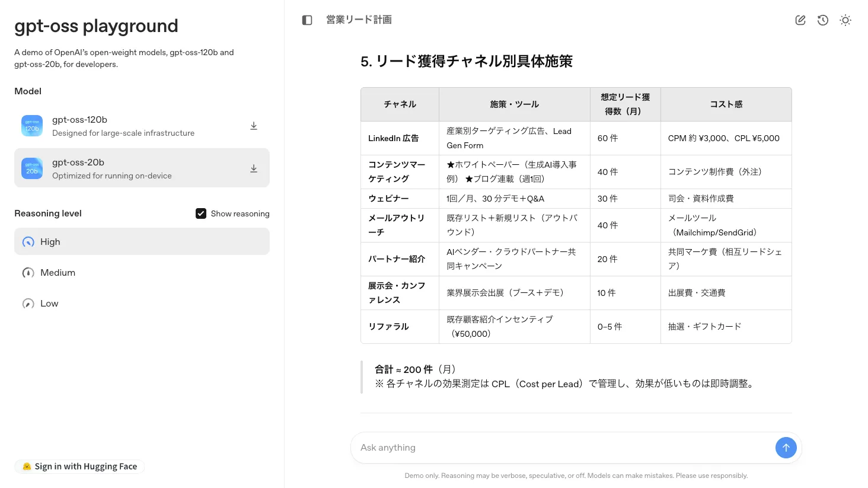The image size is (868, 488).
Task: Click the gpt-oss-20b model logo
Action: [32, 168]
